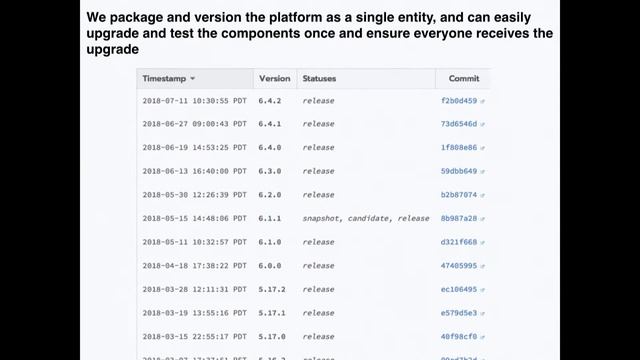Image resolution: width=640 pixels, height=360 pixels.
Task: Open commit link e579d5e3
Action: [459, 313]
